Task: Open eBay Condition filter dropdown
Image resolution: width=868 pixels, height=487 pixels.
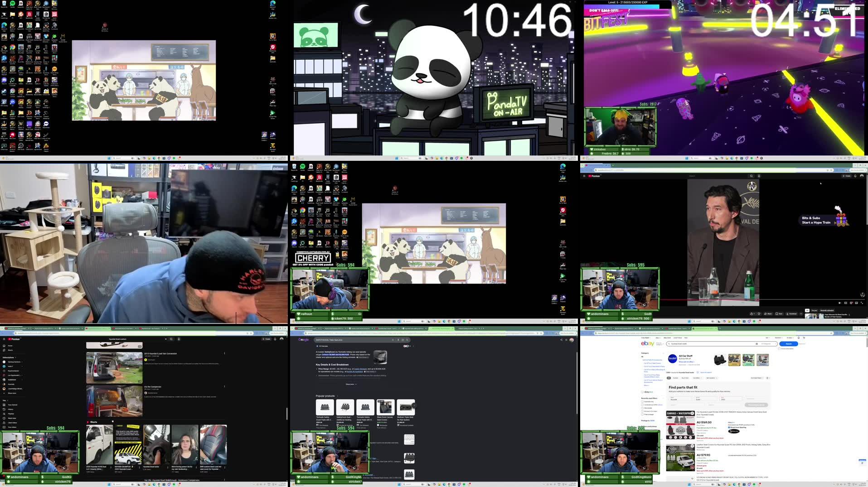Action: [697, 378]
